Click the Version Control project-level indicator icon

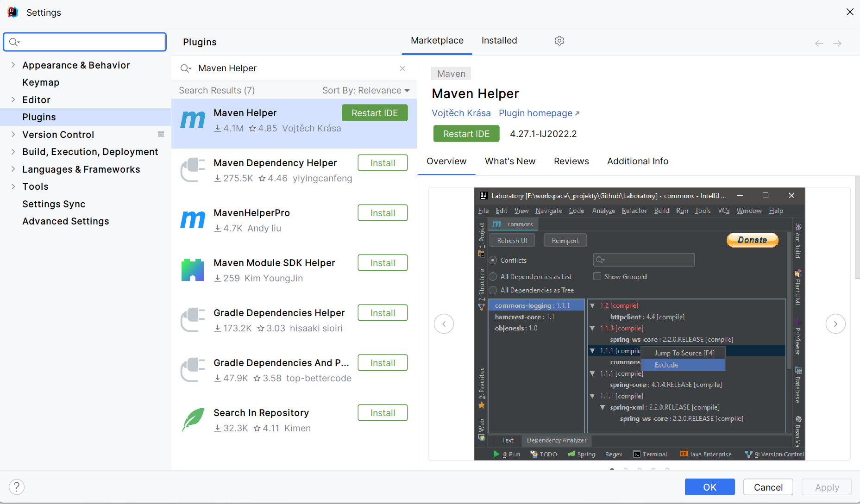tap(161, 135)
